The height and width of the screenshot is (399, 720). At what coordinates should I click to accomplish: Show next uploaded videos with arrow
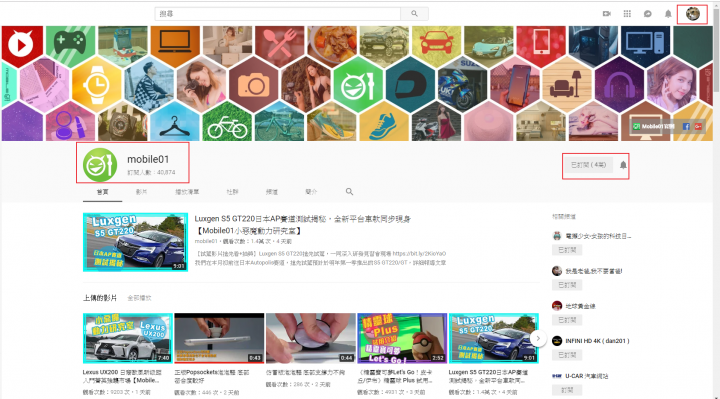click(x=538, y=339)
